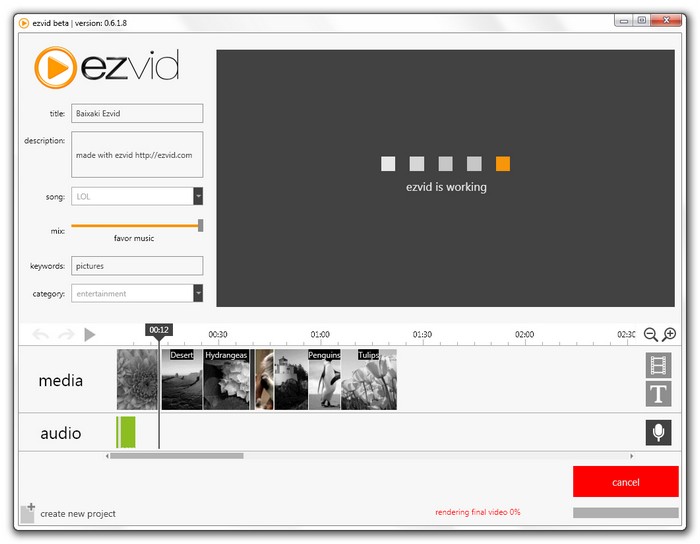
Task: Minimize the ezvid window
Action: click(624, 21)
